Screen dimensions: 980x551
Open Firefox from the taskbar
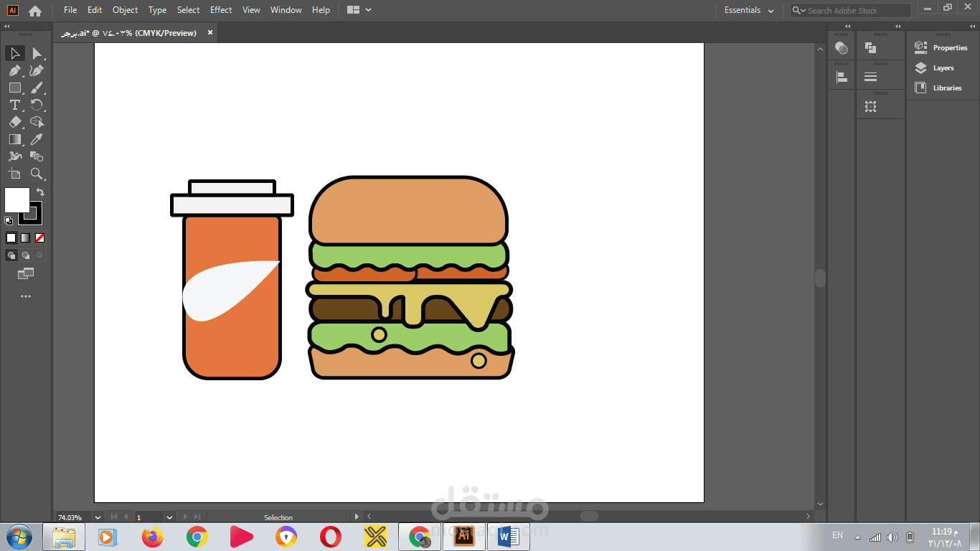[x=153, y=537]
